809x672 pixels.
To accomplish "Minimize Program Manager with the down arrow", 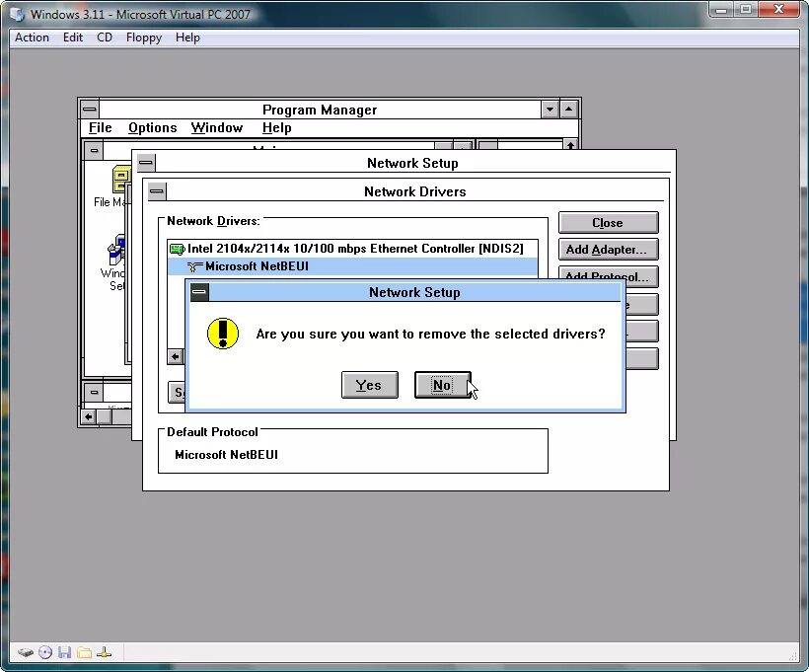I will 550,109.
